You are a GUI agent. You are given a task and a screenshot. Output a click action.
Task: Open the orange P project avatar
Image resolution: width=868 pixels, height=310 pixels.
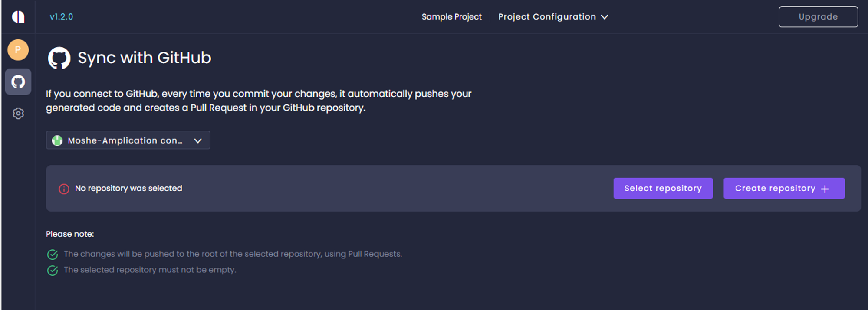tap(18, 50)
